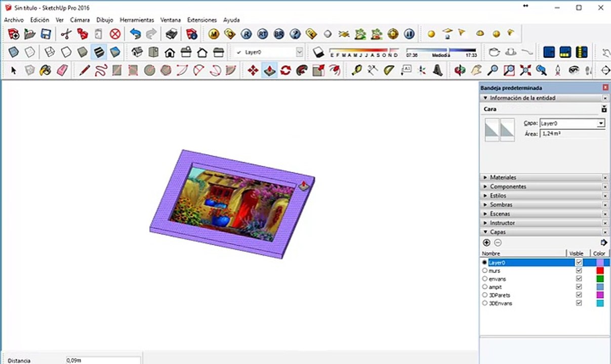Open layers panel details arrow menu

click(x=603, y=243)
